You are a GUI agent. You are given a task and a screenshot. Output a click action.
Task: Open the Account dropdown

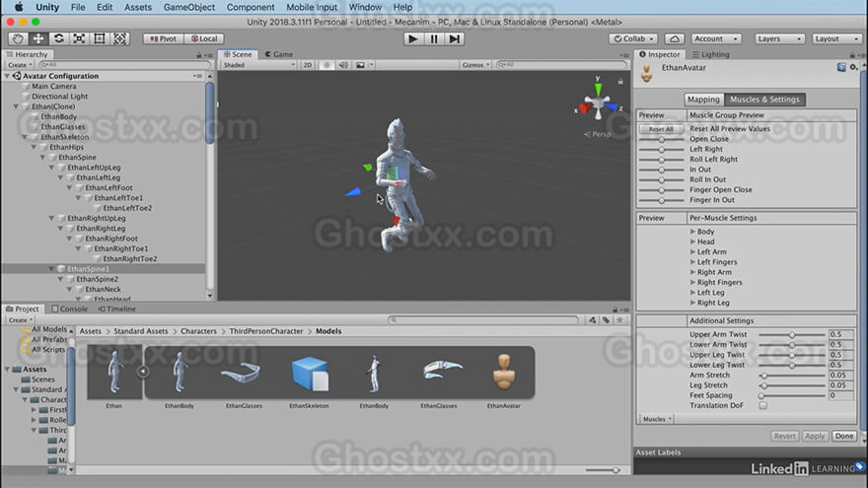click(x=715, y=38)
